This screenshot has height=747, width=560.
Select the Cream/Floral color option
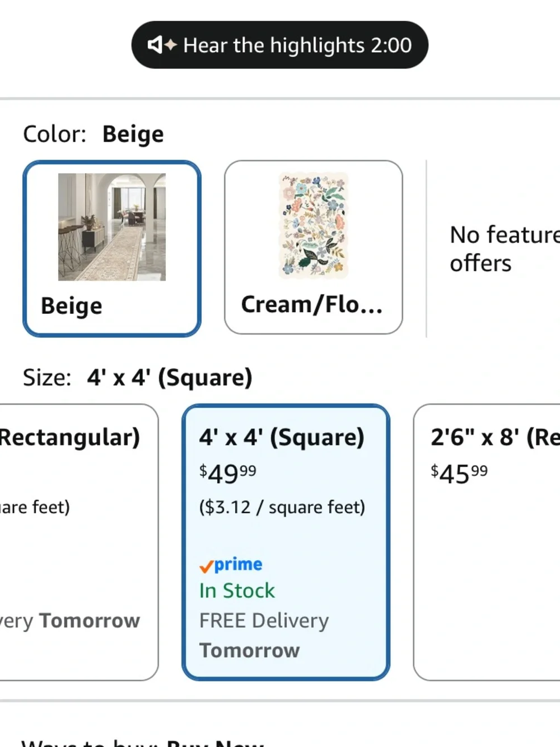pos(313,247)
